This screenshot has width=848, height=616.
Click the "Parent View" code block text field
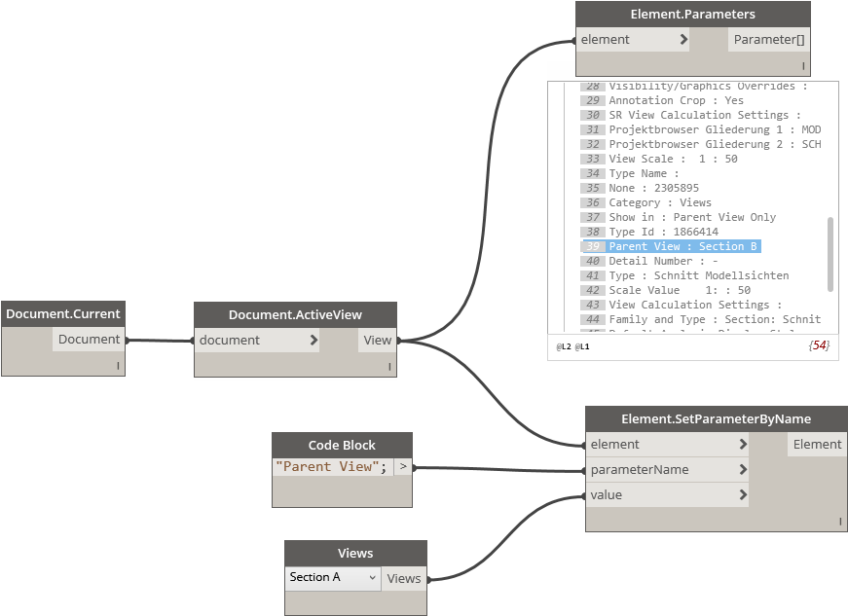click(x=331, y=467)
